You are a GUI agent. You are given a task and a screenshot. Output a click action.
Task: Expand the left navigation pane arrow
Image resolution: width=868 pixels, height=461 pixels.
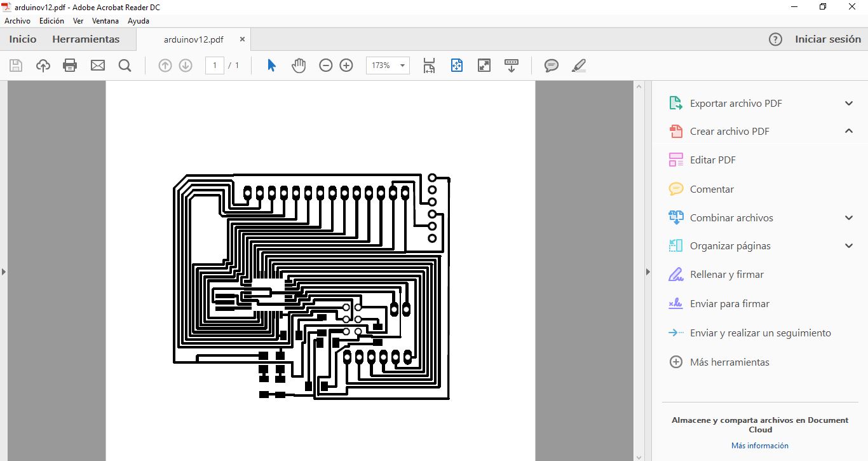[x=3, y=272]
